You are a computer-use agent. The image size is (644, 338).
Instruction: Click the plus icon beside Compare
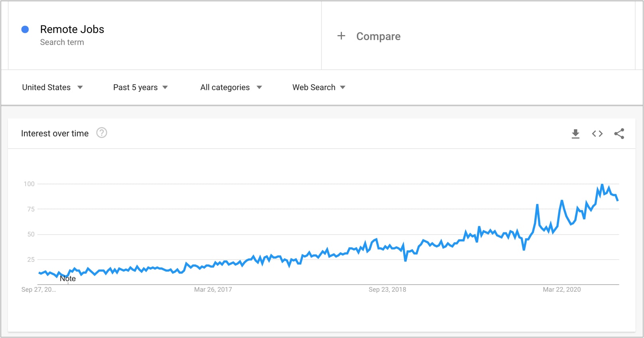click(341, 36)
